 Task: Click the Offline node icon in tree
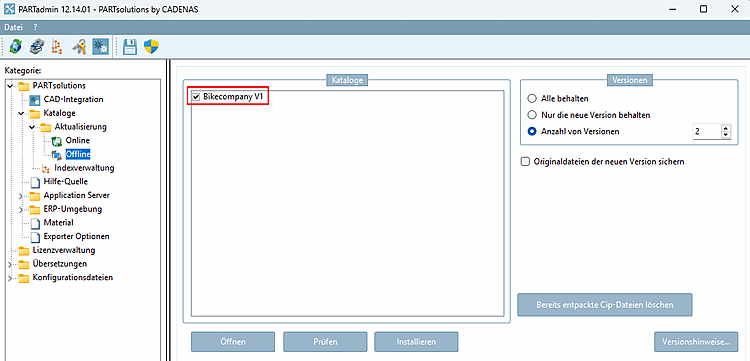(57, 154)
